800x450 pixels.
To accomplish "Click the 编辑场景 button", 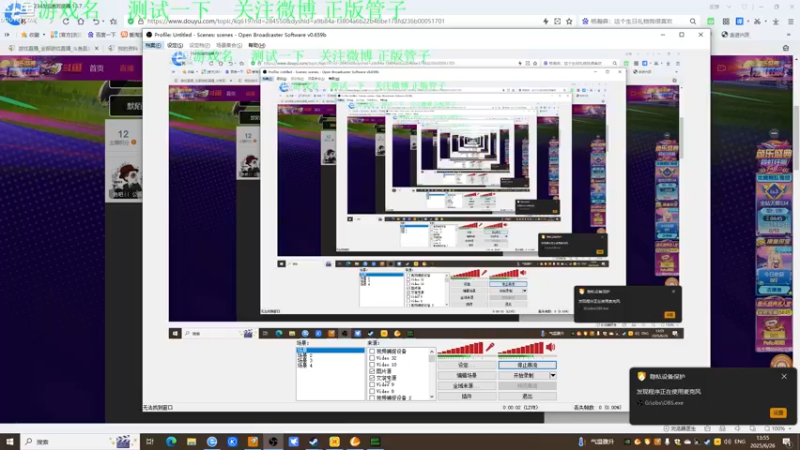I will coord(466,376).
